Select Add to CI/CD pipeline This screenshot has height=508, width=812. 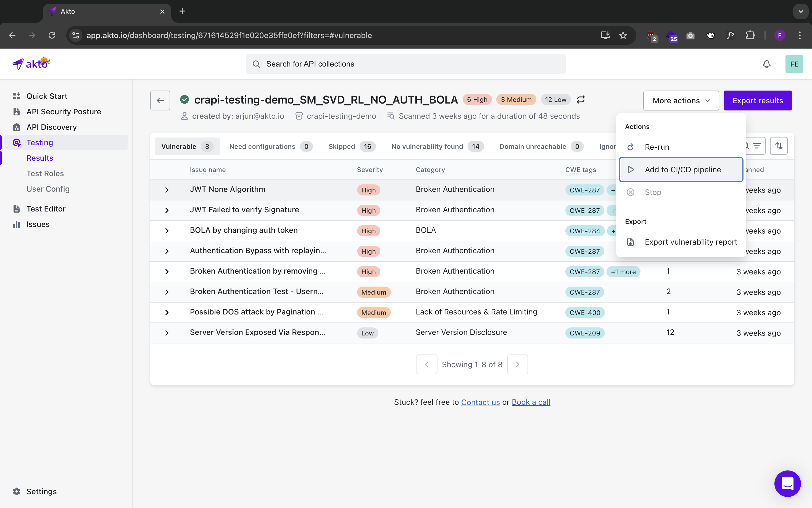pyautogui.click(x=682, y=170)
